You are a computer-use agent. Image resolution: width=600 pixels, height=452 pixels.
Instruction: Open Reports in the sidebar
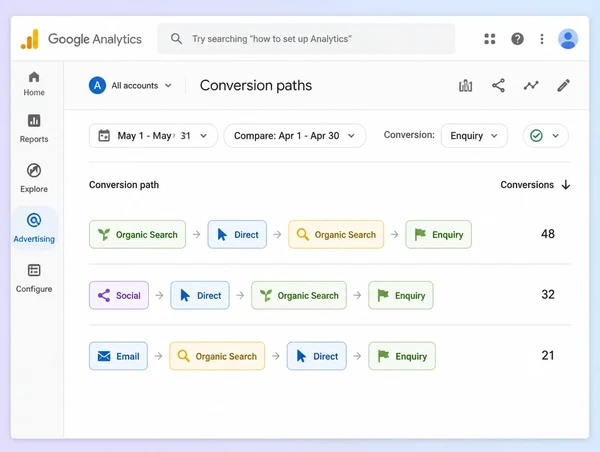tap(34, 129)
